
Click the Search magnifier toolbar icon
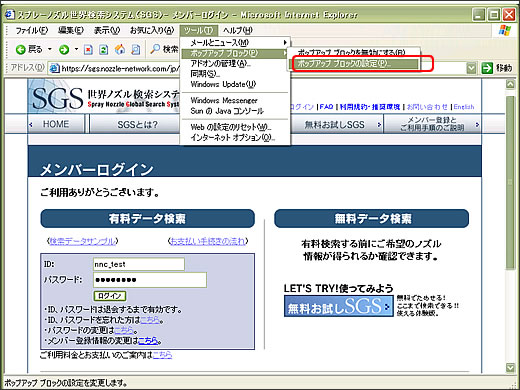point(155,49)
